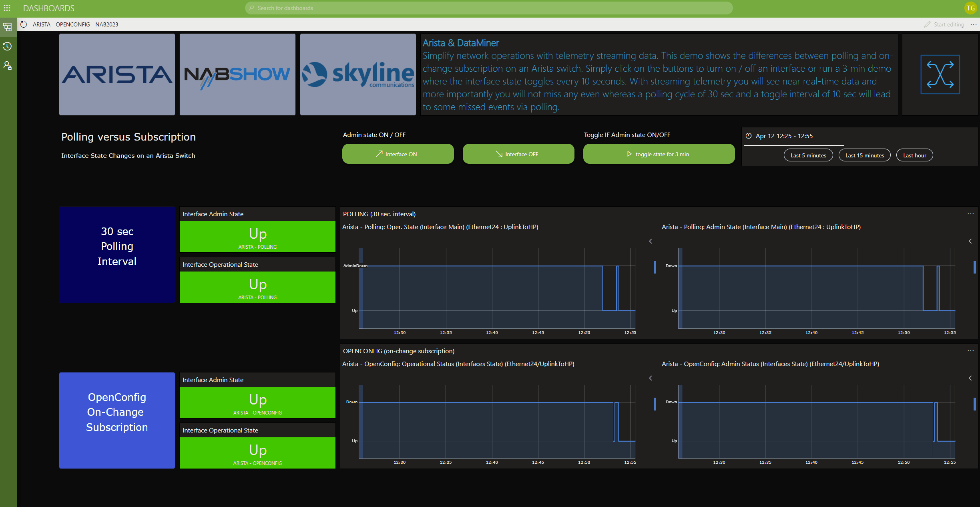The width and height of the screenshot is (980, 507).
Task: Click the polling Interface Operational State Up tile
Action: (257, 287)
